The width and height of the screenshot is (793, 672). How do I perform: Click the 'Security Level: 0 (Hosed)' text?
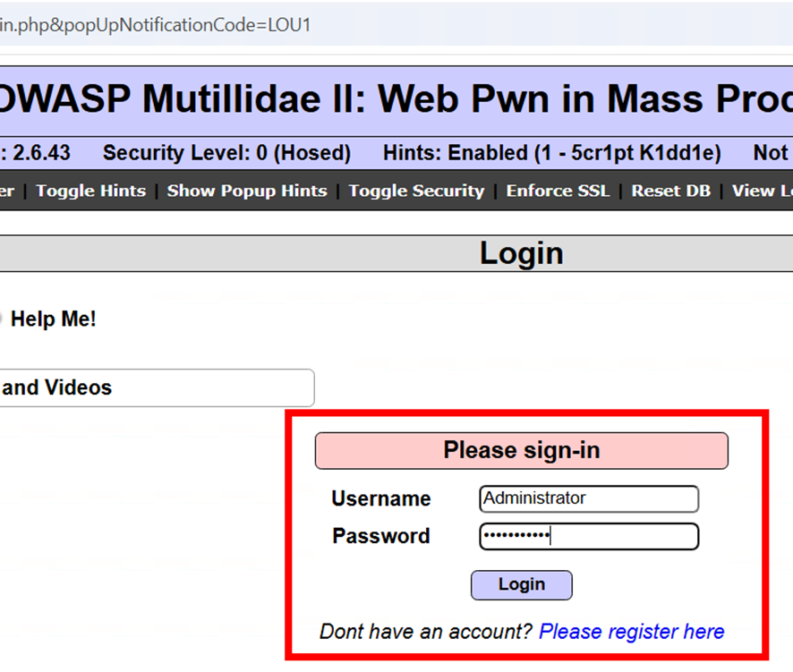pos(226,153)
